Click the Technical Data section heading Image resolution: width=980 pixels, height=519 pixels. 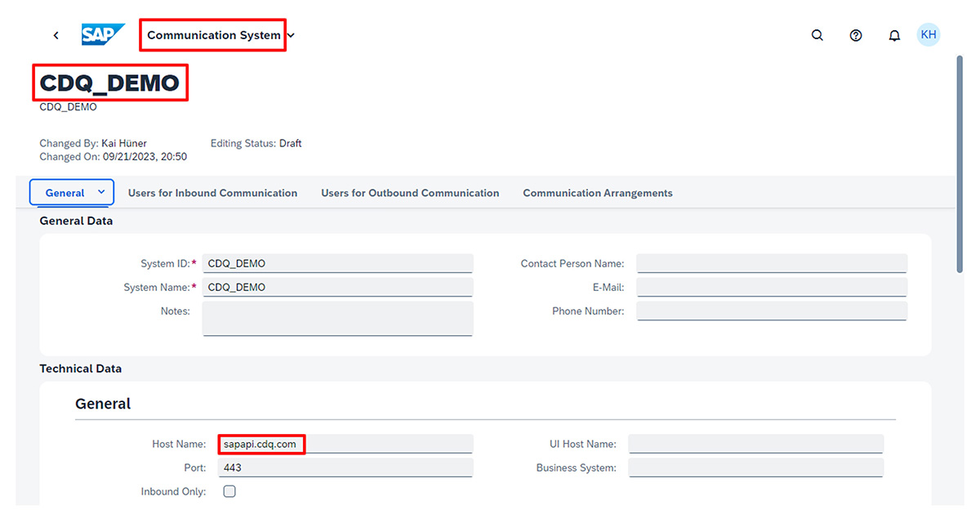(80, 369)
